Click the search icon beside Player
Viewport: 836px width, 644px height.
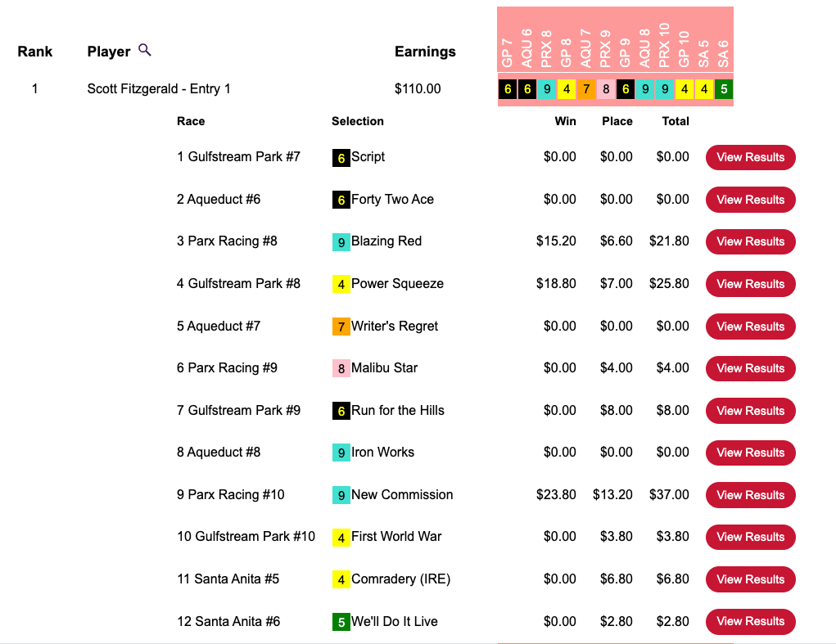pos(145,50)
